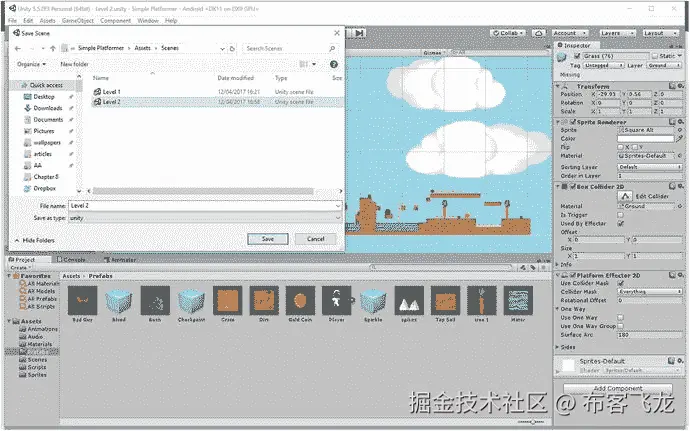The width and height of the screenshot is (690, 431).
Task: Toggle the Use Collider Mask checkbox
Action: [620, 283]
